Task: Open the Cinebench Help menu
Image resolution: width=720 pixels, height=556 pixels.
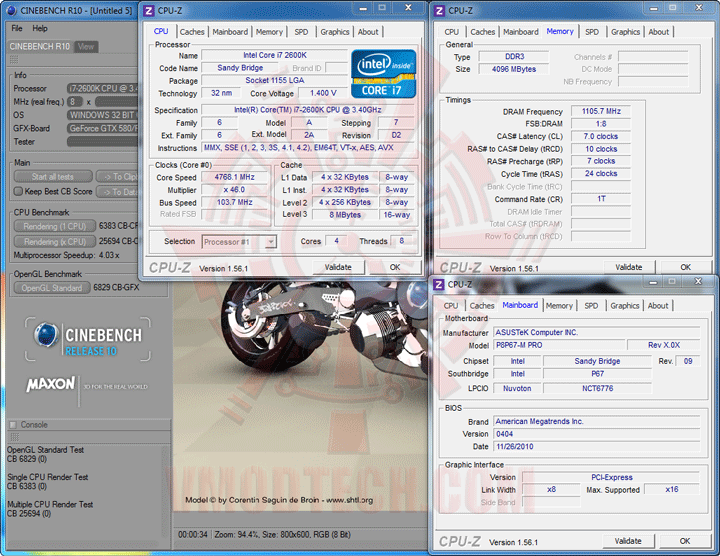Action: click(40, 28)
